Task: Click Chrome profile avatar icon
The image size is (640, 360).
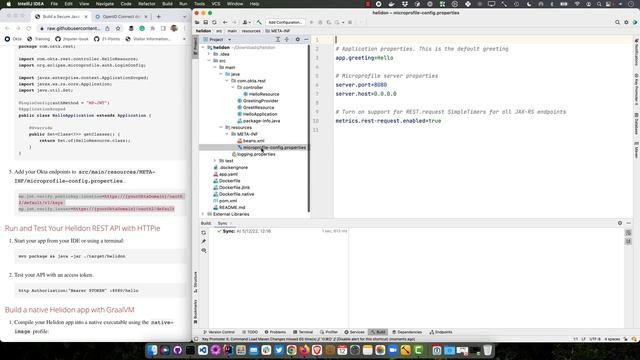Action: tap(174, 29)
